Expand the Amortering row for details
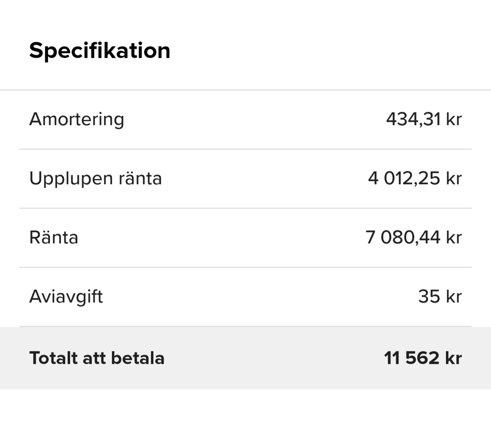Image resolution: width=491 pixels, height=448 pixels. 245,119
